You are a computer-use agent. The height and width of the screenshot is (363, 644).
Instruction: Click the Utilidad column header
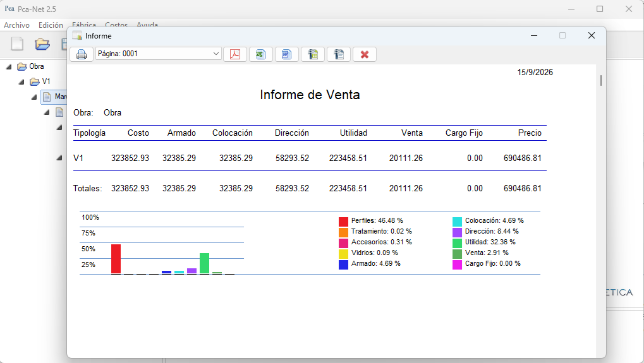click(x=353, y=133)
